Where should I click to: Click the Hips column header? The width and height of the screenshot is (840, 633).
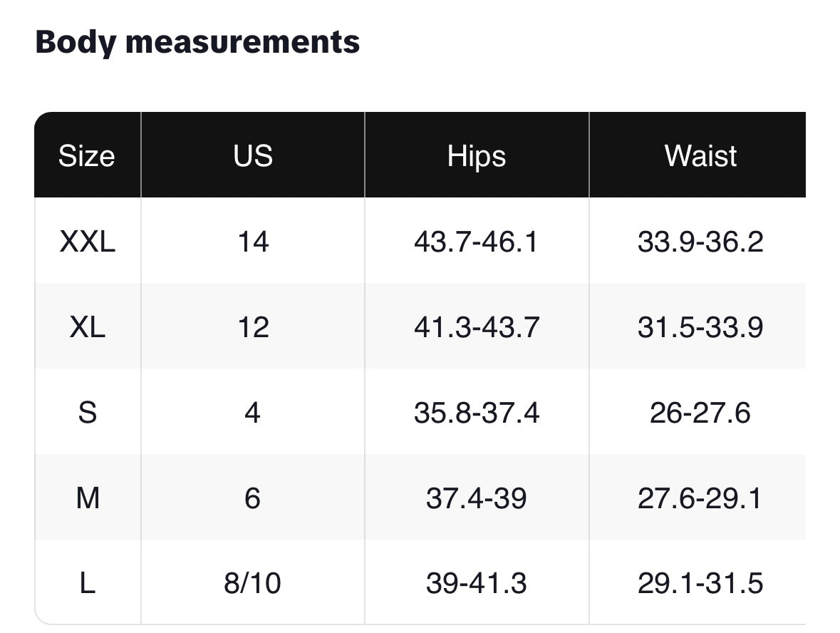pos(477,155)
